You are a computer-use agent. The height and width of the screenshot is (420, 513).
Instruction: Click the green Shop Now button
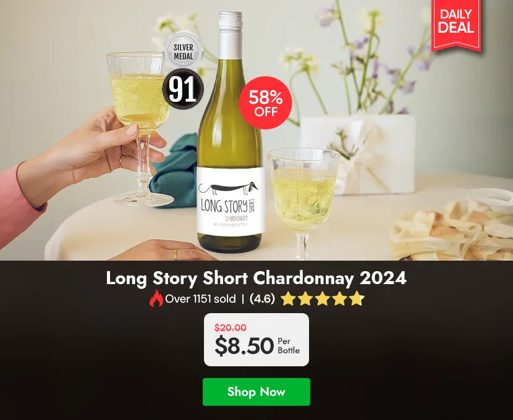(x=256, y=392)
